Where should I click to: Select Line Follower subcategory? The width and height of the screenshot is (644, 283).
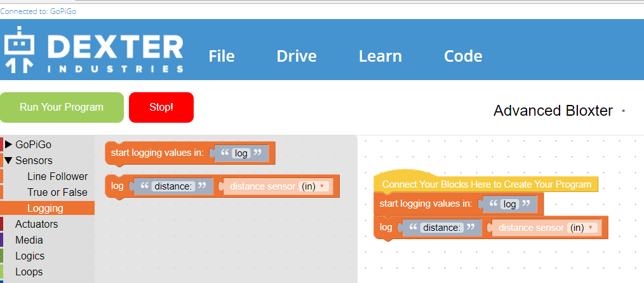coord(57,176)
